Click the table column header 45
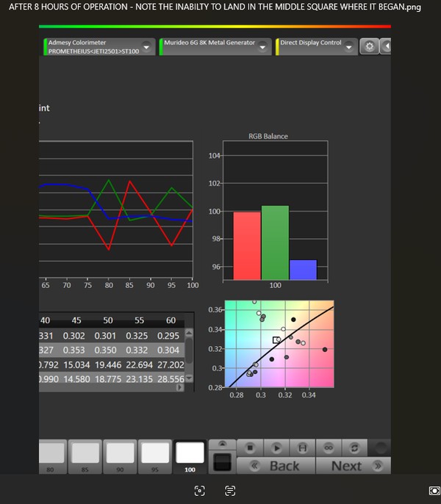The height and width of the screenshot is (504, 441). 76,320
